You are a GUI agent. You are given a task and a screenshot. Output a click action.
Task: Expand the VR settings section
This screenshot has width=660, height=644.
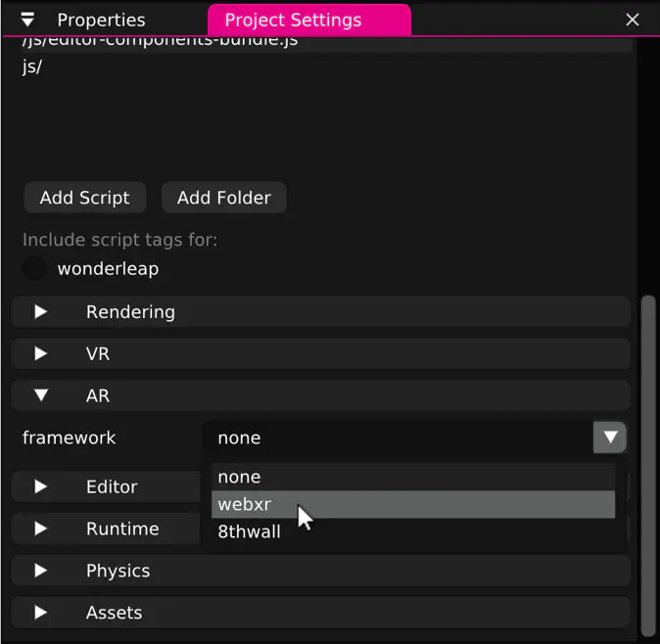coord(41,354)
